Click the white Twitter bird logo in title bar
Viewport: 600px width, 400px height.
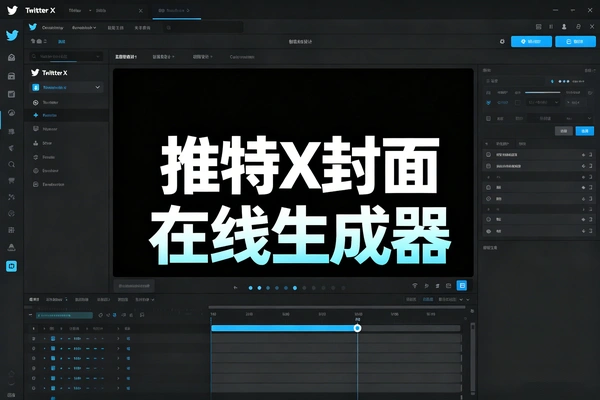(12, 10)
